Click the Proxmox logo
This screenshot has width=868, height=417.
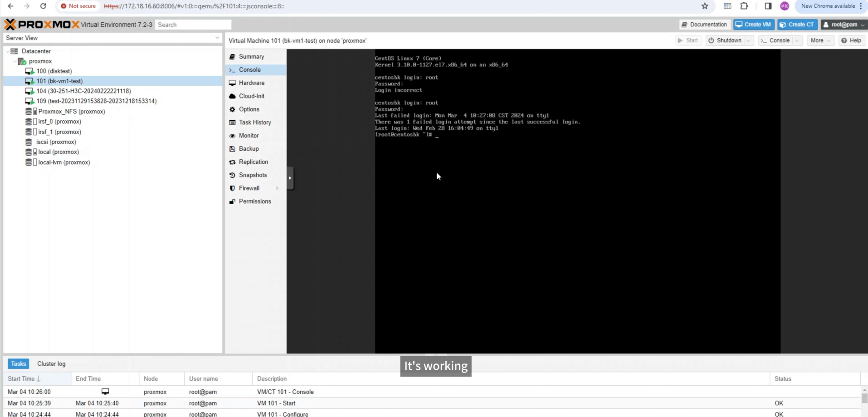(x=42, y=25)
